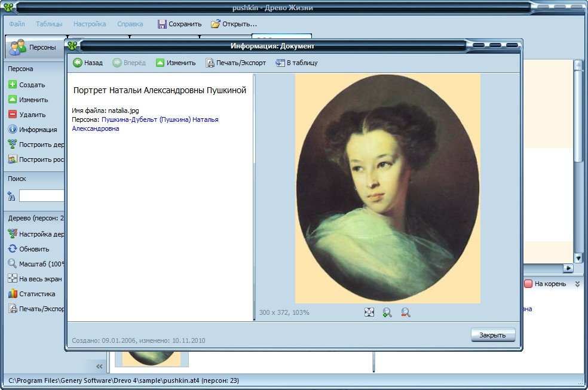Collapse the sidebar with the double chevron
This screenshot has width=588, height=390.
pos(99,366)
